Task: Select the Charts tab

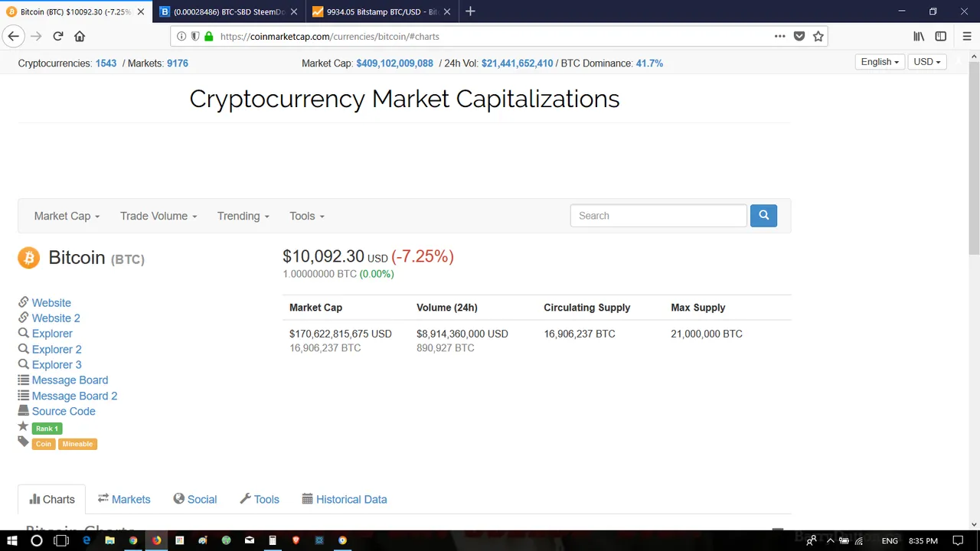Action: tap(52, 499)
